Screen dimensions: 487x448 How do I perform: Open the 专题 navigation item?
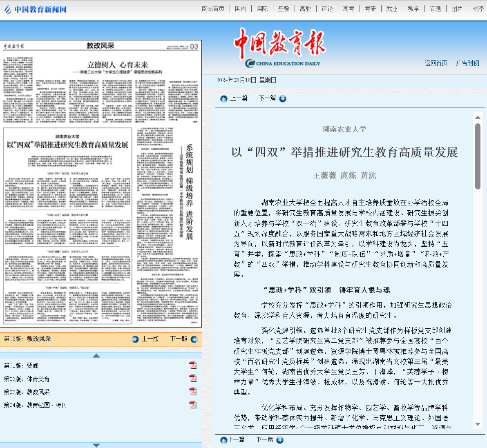[x=435, y=9]
